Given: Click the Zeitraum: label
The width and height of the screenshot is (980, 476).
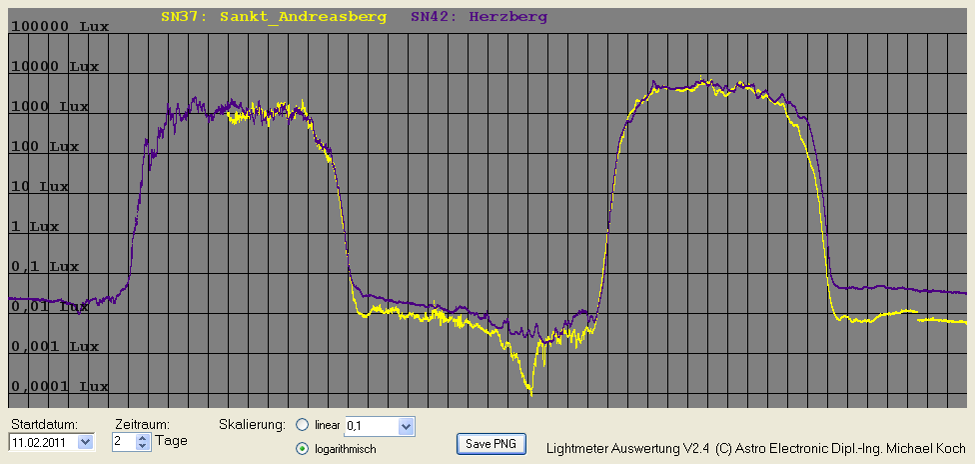Looking at the screenshot, I should [143, 424].
